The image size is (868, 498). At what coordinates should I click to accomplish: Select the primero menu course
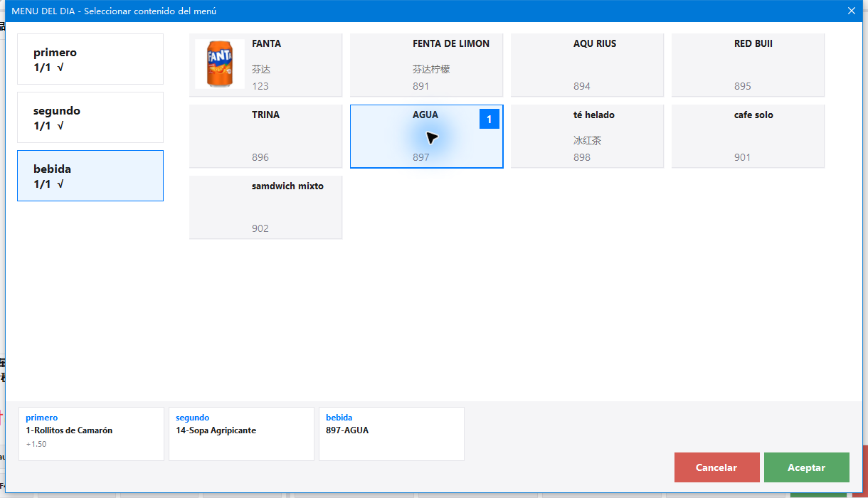(90, 59)
